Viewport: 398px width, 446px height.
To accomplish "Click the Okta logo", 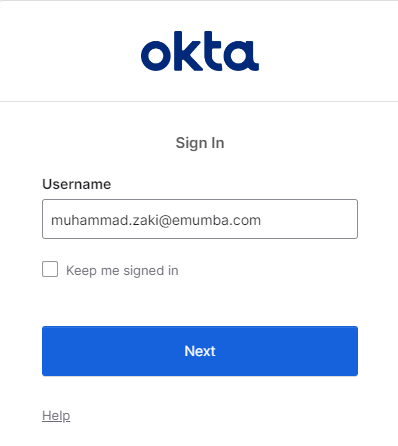I will tap(200, 51).
